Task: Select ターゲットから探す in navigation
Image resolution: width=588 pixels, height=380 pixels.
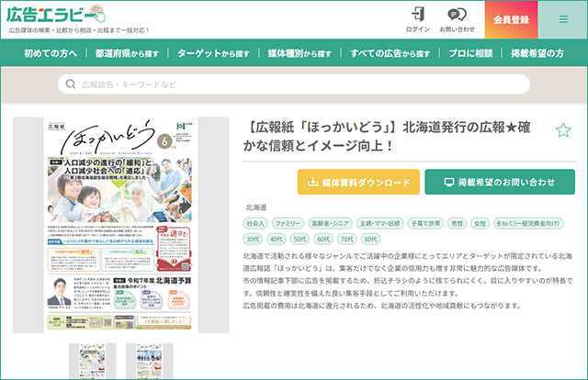Action: tap(213, 53)
